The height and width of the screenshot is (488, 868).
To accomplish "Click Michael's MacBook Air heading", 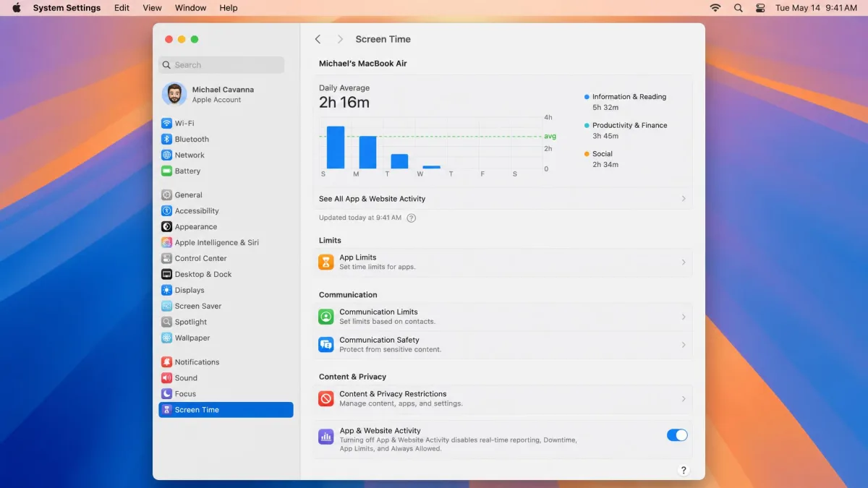I will point(363,64).
